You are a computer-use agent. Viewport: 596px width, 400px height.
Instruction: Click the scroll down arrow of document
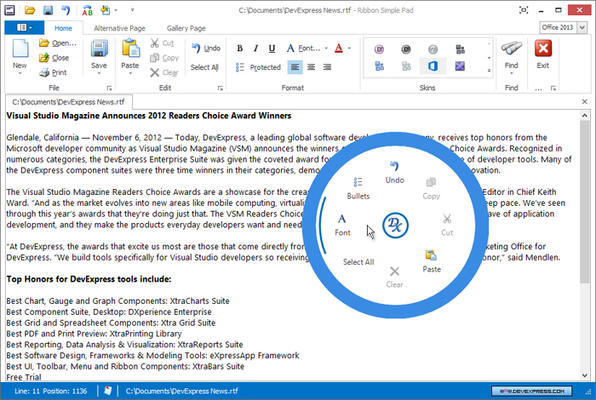(x=585, y=375)
